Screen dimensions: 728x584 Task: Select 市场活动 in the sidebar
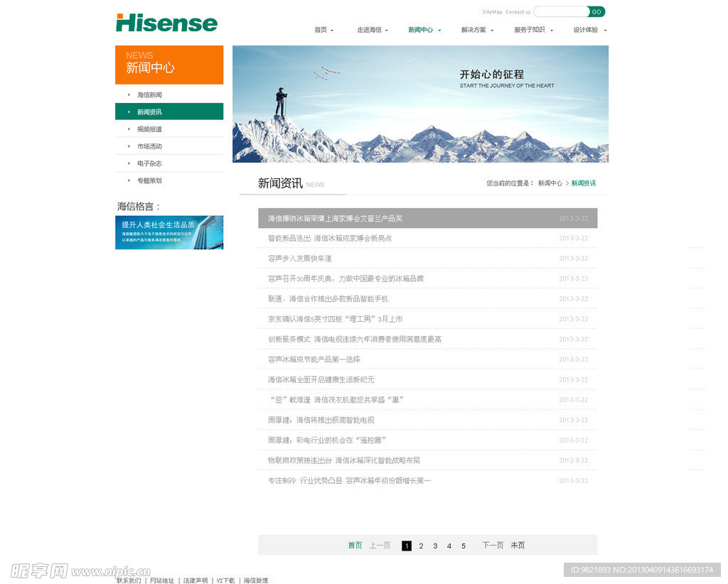(x=149, y=146)
